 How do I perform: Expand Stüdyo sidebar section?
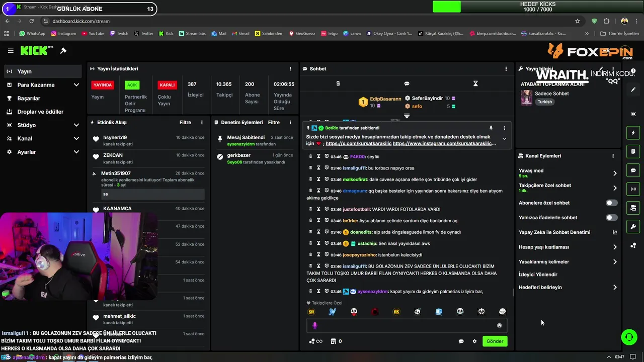76,125
